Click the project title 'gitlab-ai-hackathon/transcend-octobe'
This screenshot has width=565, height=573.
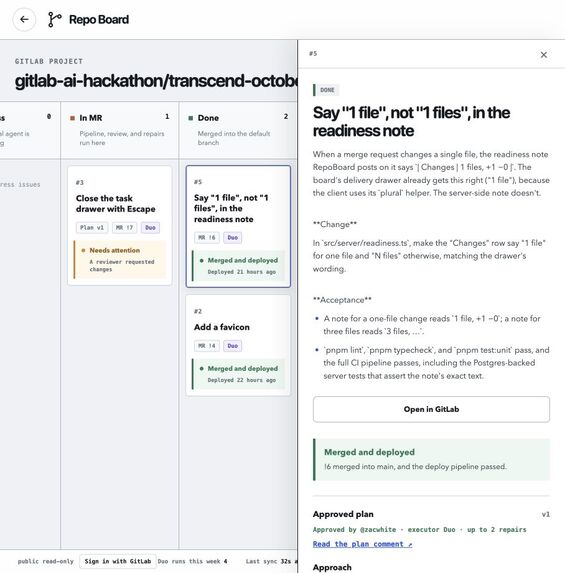(x=156, y=81)
